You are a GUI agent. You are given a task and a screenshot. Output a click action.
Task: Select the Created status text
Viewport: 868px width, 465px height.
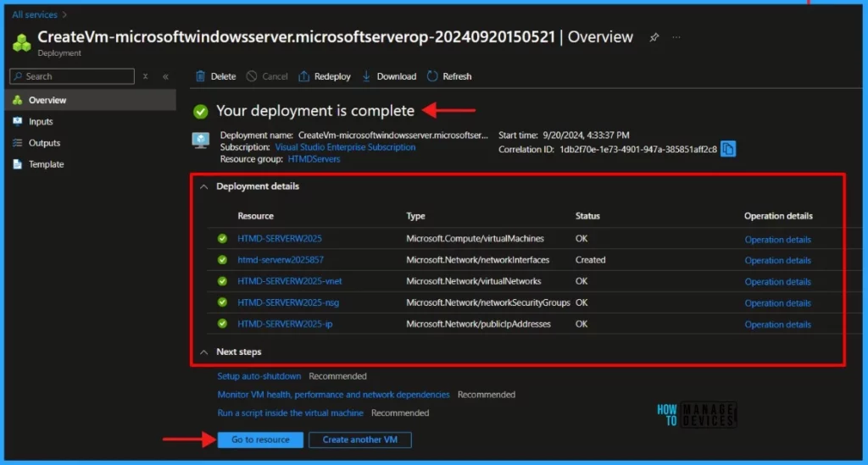coord(590,260)
